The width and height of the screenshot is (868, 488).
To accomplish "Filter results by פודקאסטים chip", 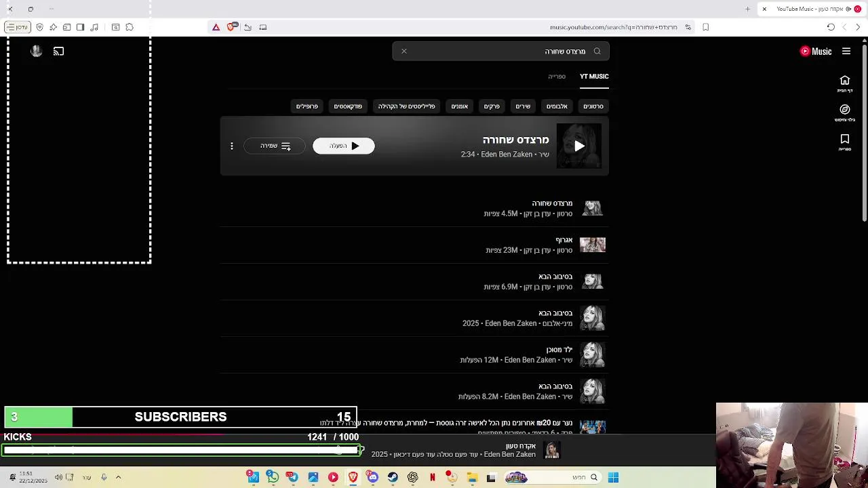I will 348,106.
